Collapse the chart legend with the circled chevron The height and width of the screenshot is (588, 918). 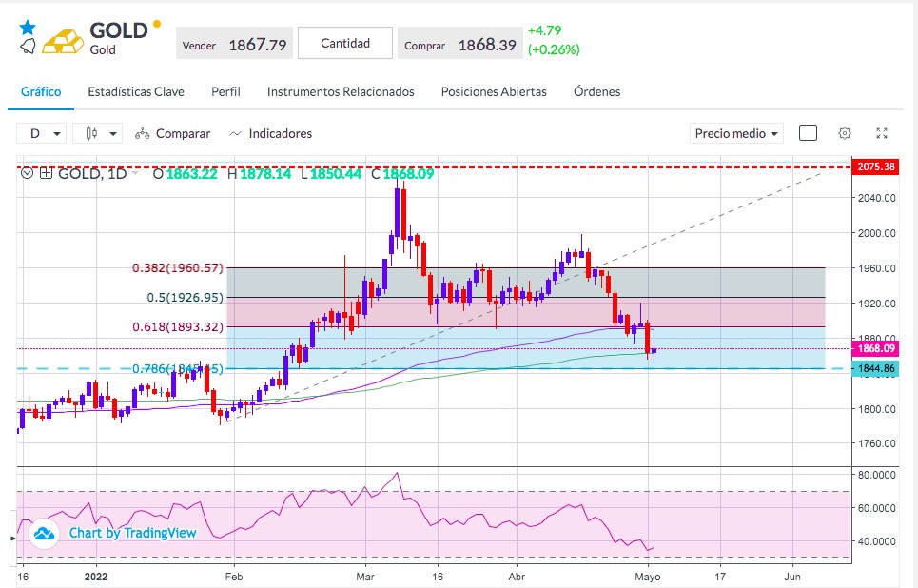click(27, 173)
